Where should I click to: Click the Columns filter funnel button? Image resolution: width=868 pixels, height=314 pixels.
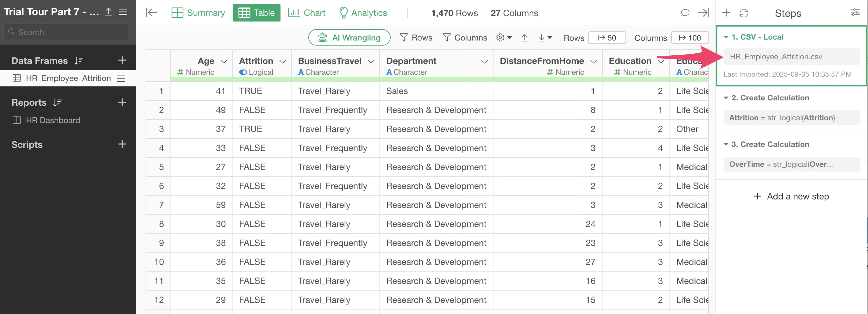[x=465, y=37]
